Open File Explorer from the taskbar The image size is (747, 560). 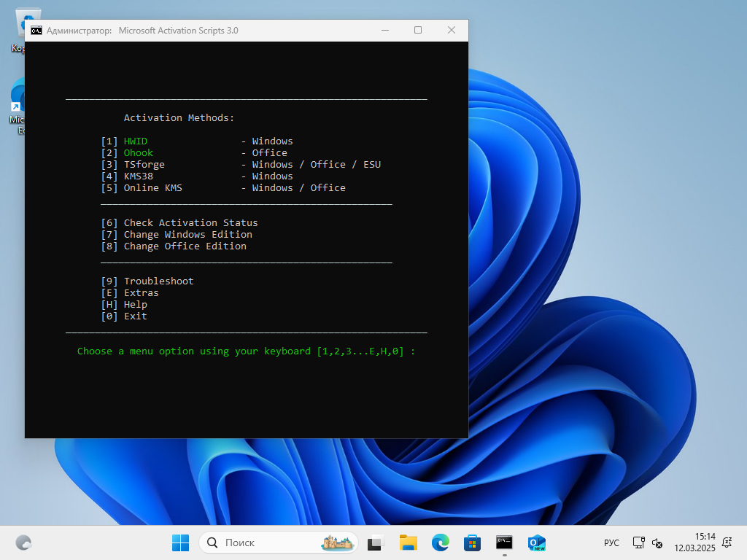pos(409,542)
